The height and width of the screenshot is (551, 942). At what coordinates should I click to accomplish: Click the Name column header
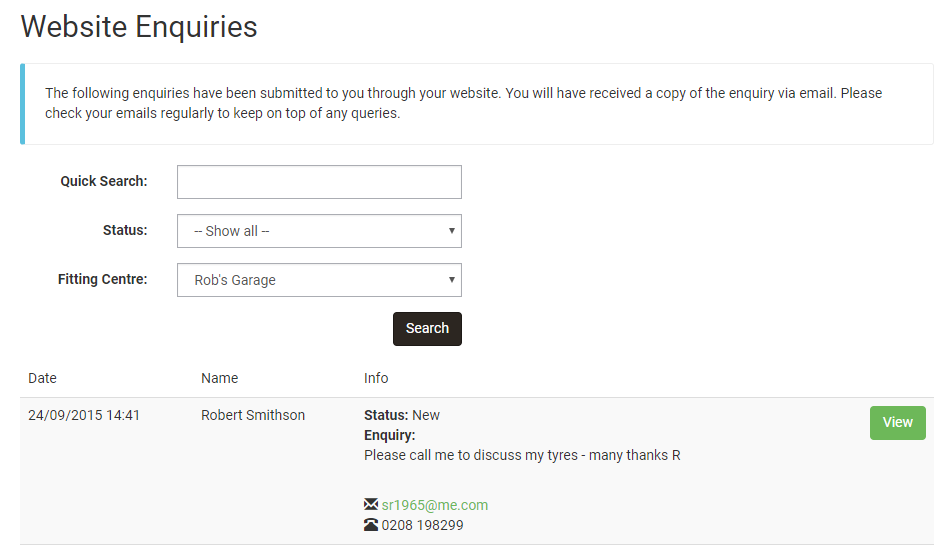click(x=219, y=378)
